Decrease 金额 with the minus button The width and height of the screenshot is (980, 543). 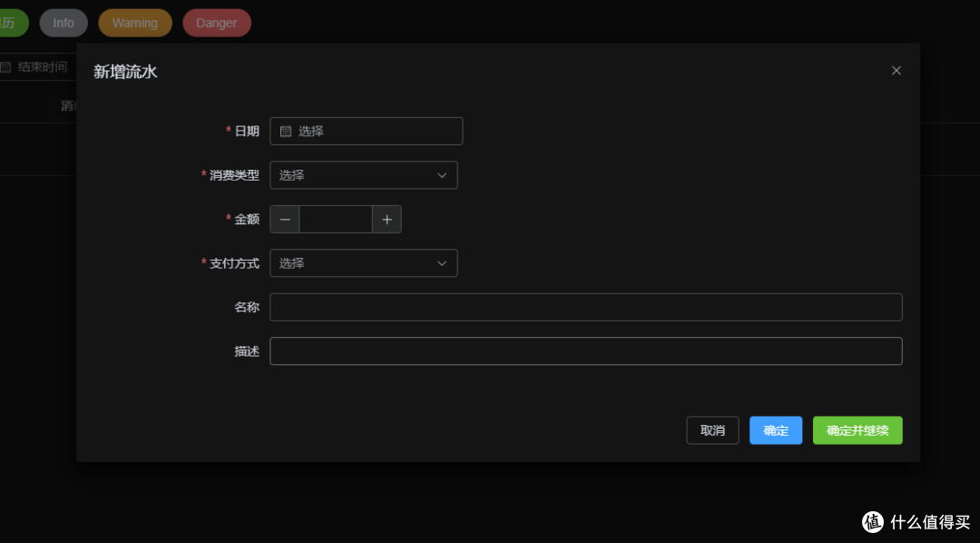click(285, 220)
